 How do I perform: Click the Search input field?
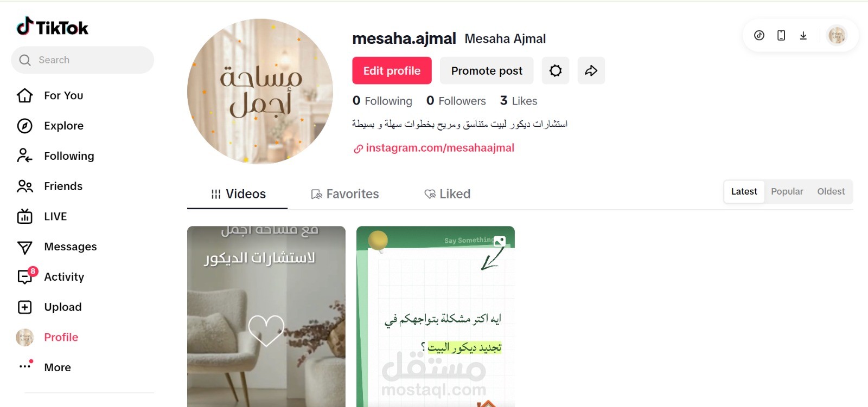[x=82, y=60]
